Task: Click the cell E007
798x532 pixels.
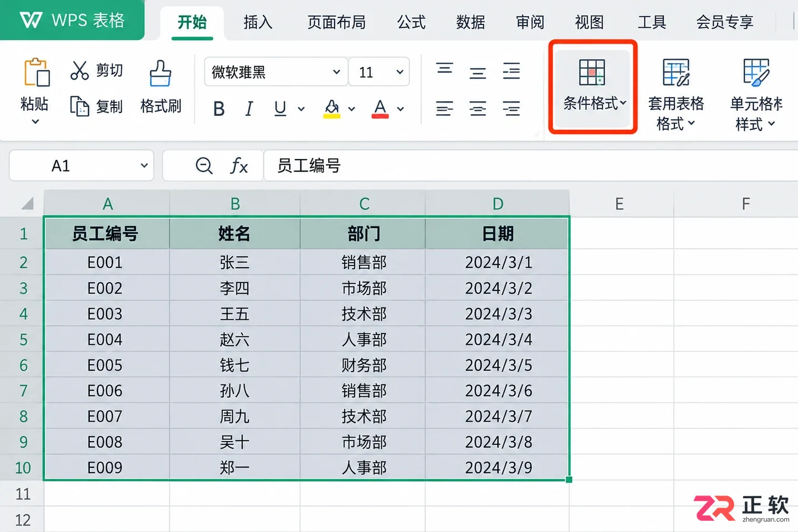Action: (x=106, y=416)
